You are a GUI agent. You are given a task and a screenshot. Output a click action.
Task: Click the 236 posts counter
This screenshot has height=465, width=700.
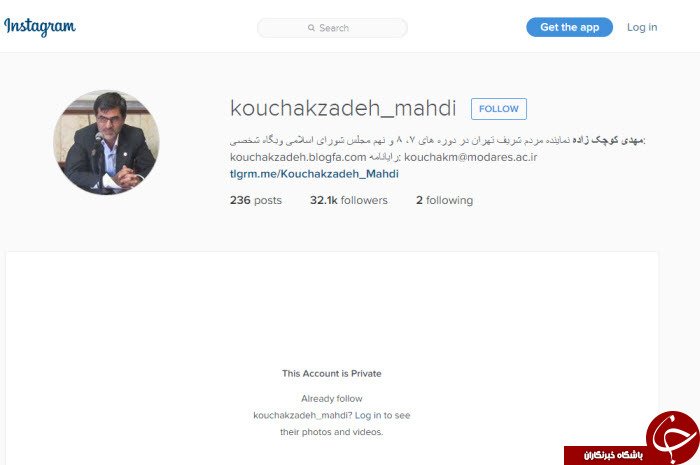point(256,200)
